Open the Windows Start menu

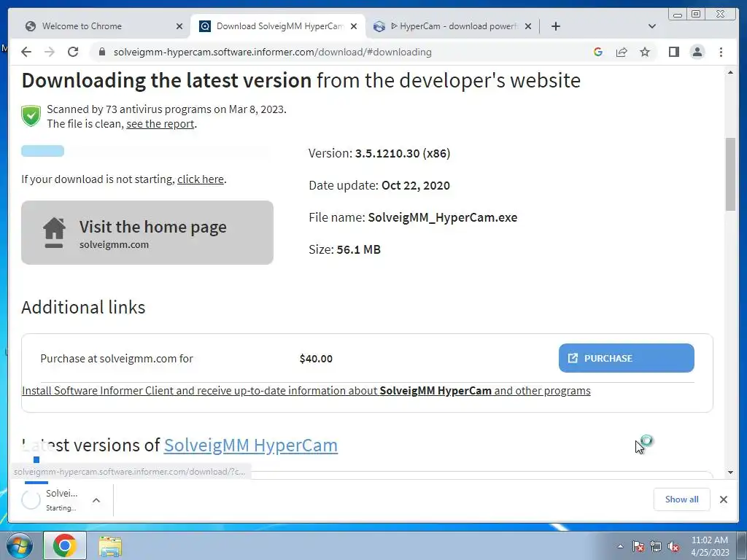pyautogui.click(x=18, y=545)
